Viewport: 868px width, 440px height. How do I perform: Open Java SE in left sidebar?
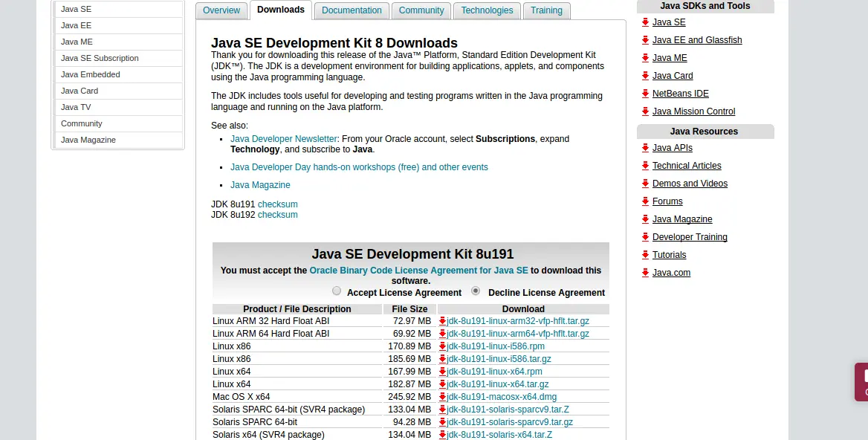[x=118, y=9]
